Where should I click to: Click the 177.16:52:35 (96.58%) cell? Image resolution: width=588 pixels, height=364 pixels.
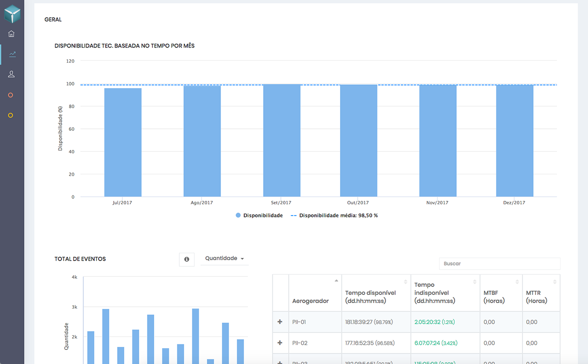click(376, 343)
